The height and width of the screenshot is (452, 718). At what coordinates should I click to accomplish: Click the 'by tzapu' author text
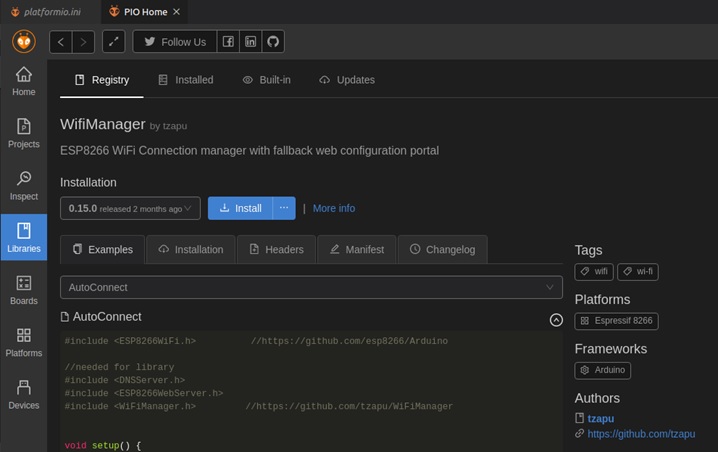(x=168, y=126)
